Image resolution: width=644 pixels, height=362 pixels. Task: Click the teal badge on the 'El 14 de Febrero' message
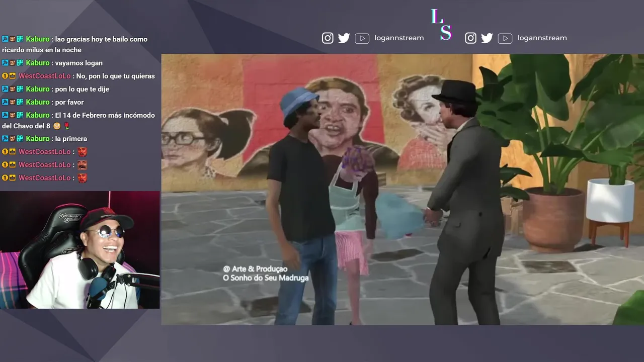[20, 115]
